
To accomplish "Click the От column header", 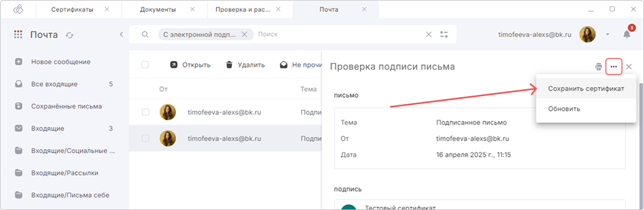I will click(x=163, y=89).
